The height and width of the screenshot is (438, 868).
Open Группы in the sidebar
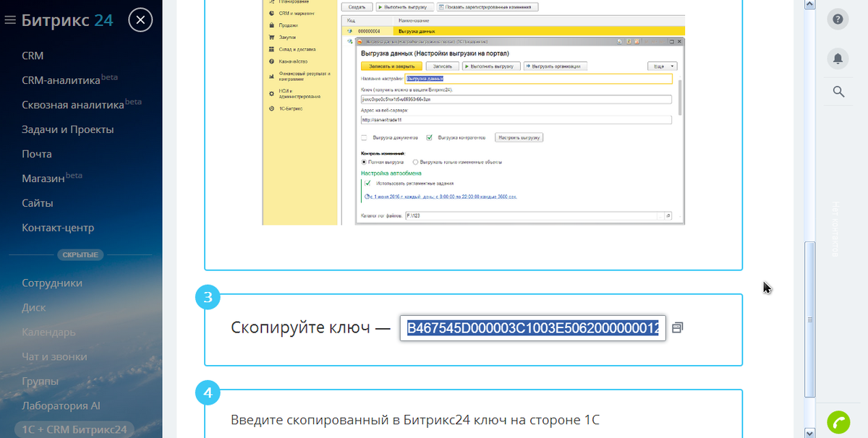tap(41, 381)
